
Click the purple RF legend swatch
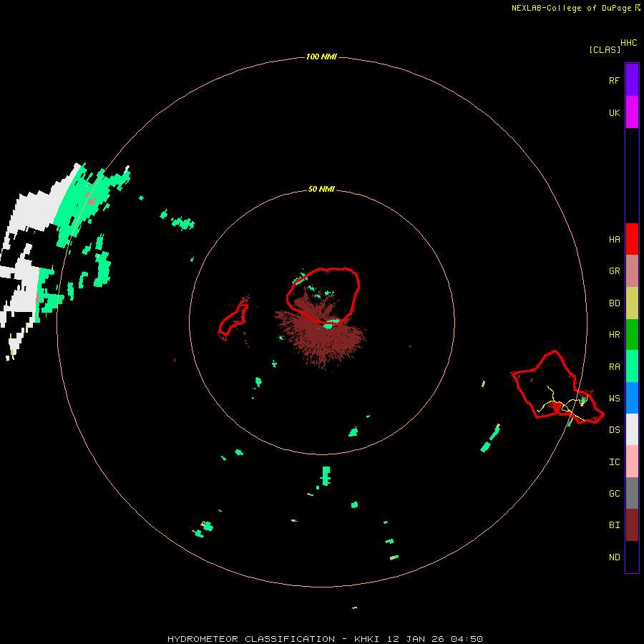click(x=632, y=80)
